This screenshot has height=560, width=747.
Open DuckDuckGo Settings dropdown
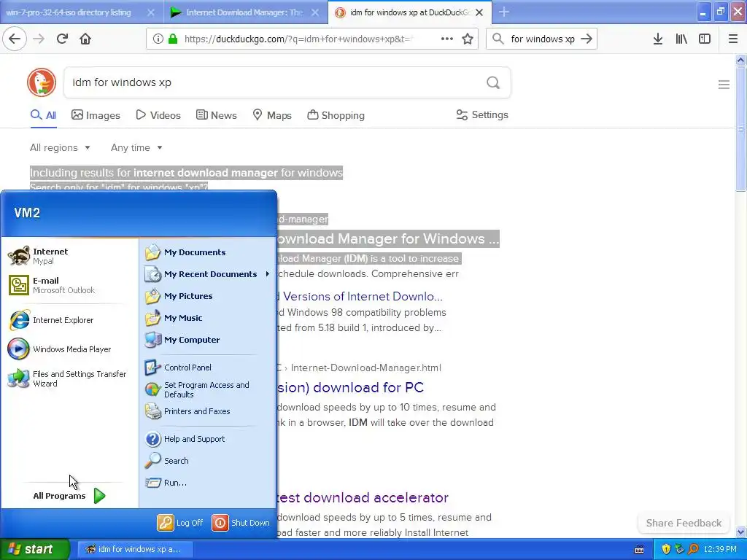(x=482, y=114)
